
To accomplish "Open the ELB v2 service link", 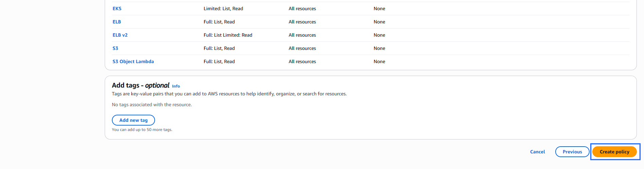I will tap(120, 35).
